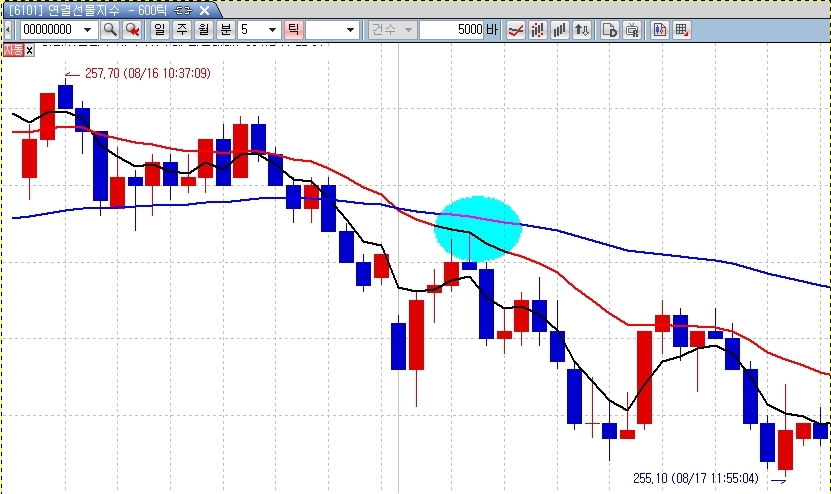Click the document with play icon
Image resolution: width=831 pixels, height=494 pixels.
tap(609, 30)
